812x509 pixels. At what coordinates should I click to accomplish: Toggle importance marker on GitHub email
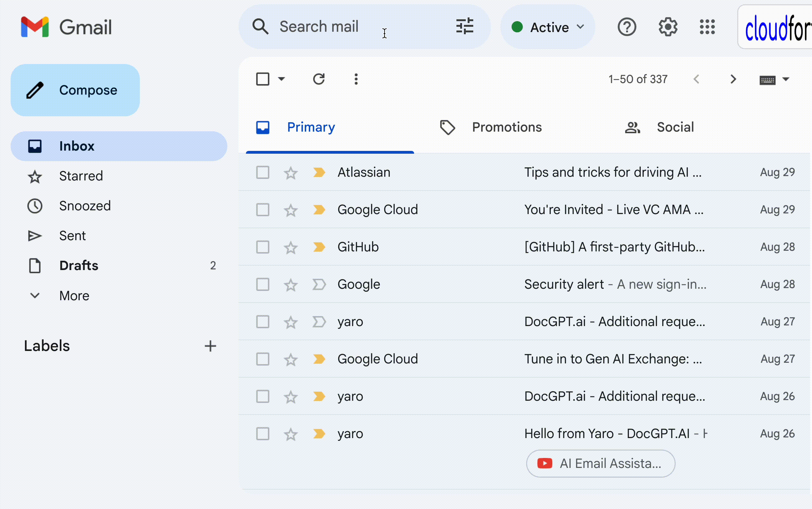319,247
